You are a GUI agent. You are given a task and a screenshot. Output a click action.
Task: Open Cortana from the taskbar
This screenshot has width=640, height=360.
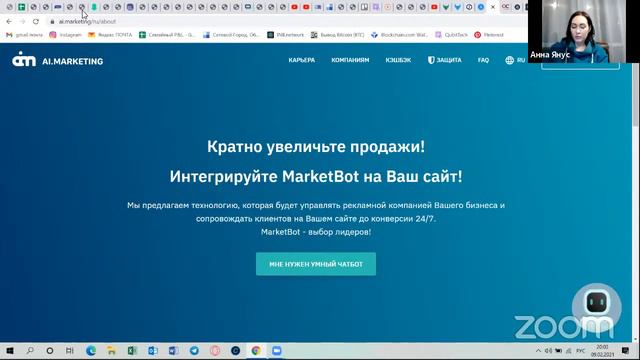[50, 351]
